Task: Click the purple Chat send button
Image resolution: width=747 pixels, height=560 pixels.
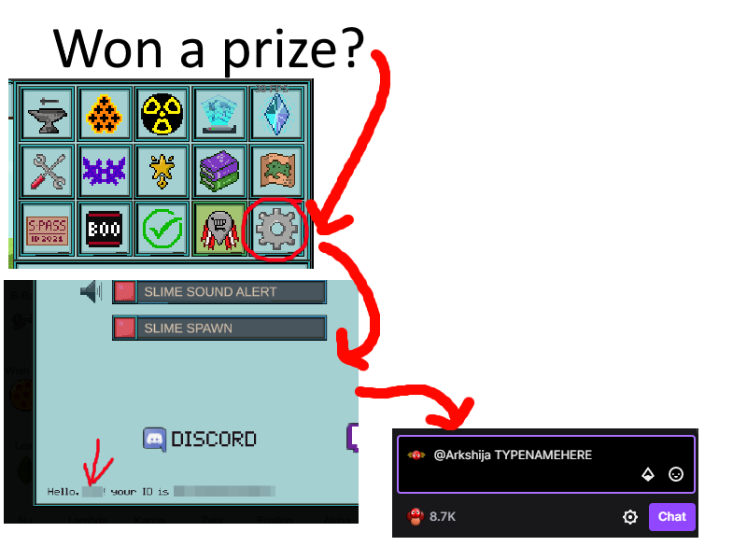Action: 671,517
